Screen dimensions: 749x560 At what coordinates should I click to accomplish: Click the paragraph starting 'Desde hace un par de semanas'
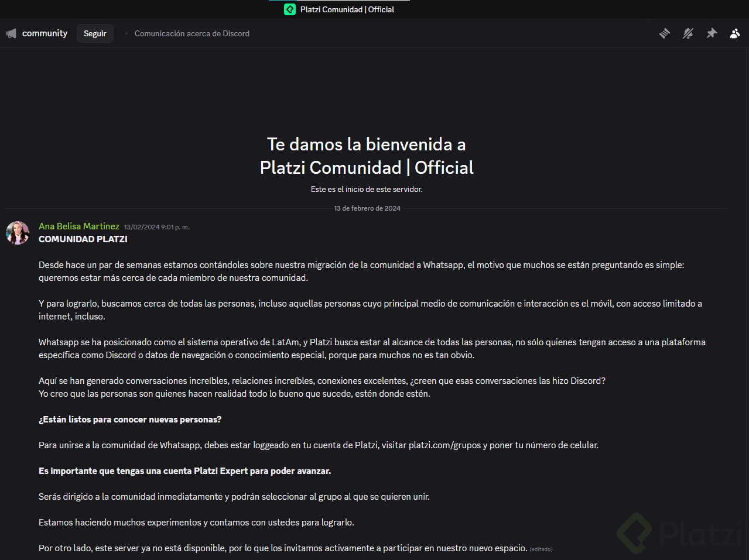click(x=361, y=272)
